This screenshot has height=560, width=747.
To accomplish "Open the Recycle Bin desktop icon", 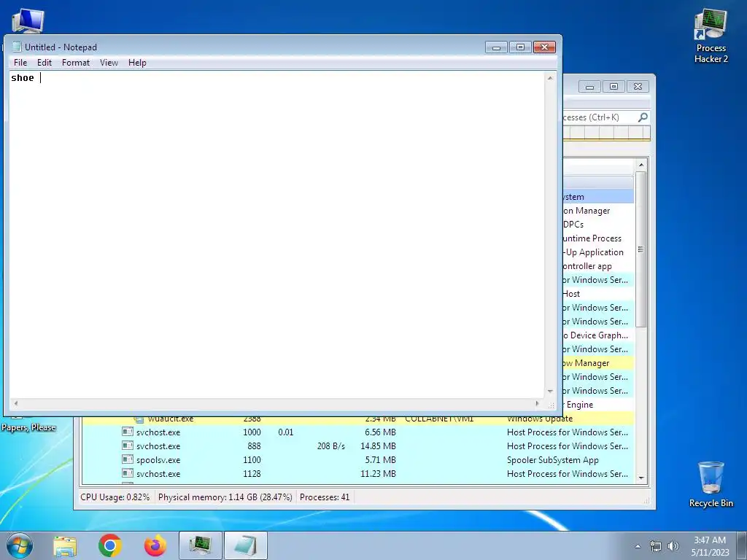I will click(711, 484).
